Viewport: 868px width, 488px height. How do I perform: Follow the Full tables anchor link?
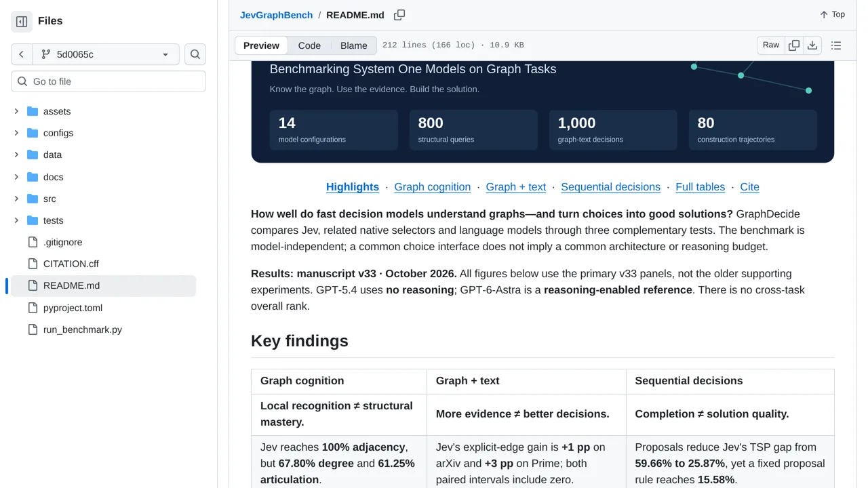point(701,187)
